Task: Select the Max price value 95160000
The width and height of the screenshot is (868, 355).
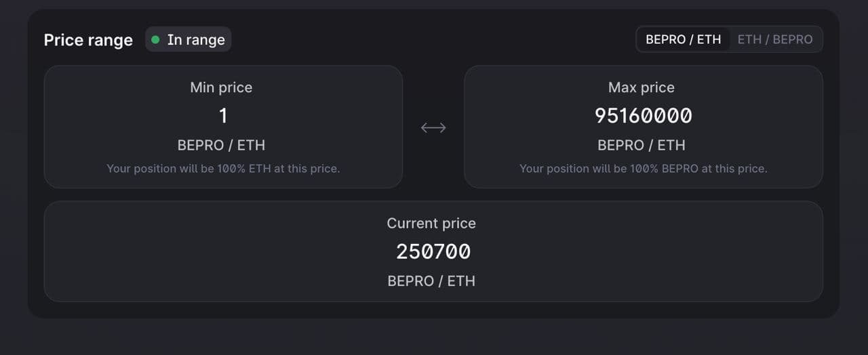Action: coord(643,116)
